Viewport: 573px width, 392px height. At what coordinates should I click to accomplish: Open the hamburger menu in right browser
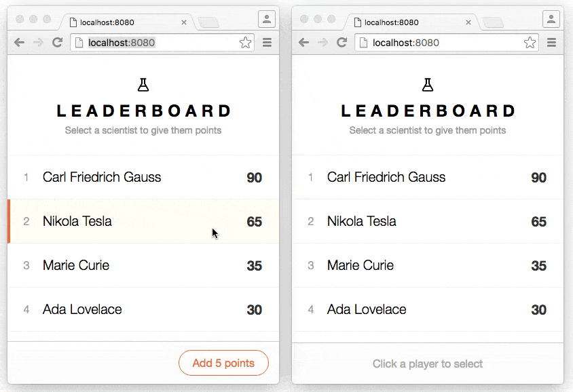pos(551,43)
